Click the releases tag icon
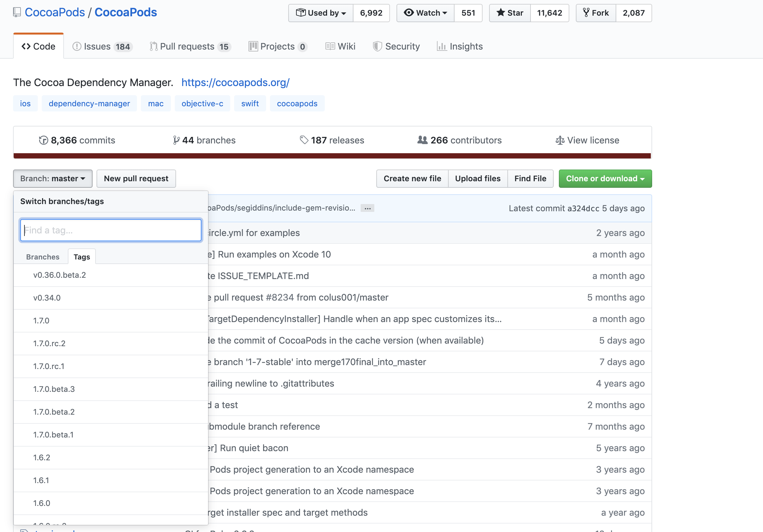Screen dimensions: 763x532 pyautogui.click(x=304, y=140)
